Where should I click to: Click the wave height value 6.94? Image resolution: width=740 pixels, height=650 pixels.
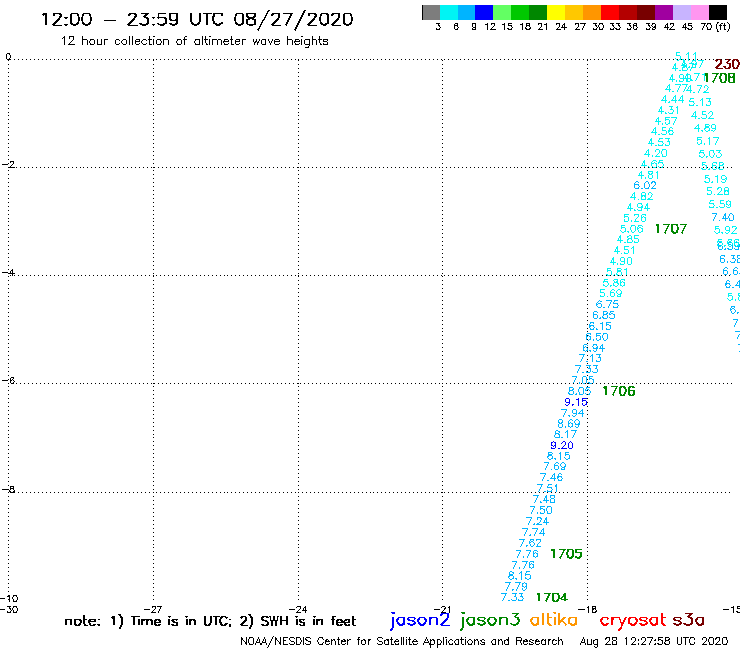pos(594,348)
